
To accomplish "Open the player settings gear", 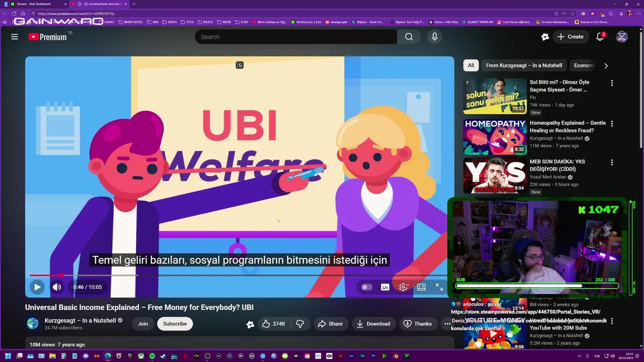I will tap(403, 287).
